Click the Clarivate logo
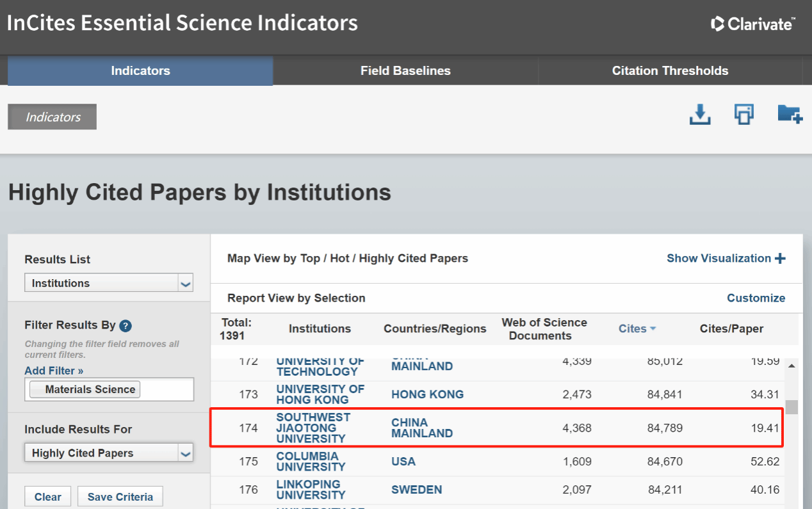 click(x=753, y=24)
